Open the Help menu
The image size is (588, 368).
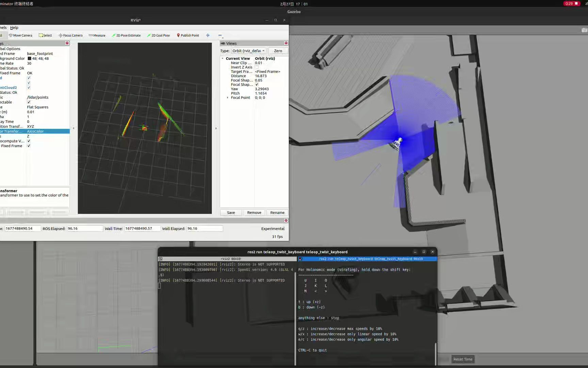[x=14, y=28]
